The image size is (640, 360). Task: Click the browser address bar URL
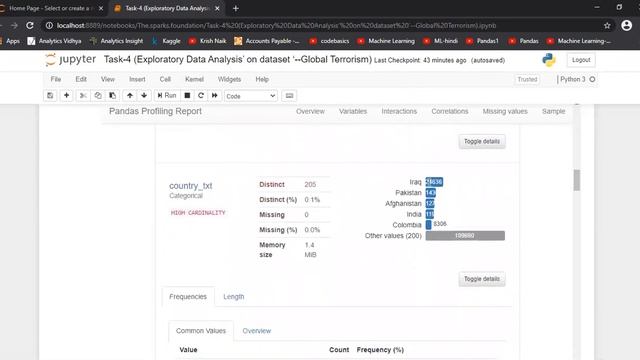pyautogui.click(x=276, y=25)
